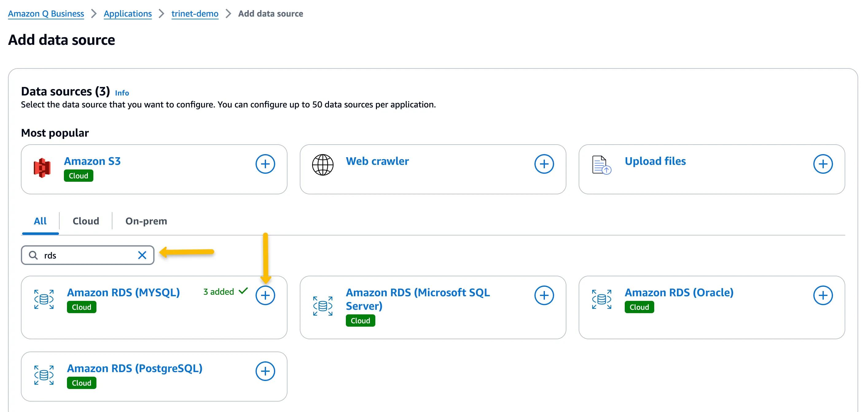Switch to the On-prem tab
Screen dimensions: 868x412
tap(146, 221)
